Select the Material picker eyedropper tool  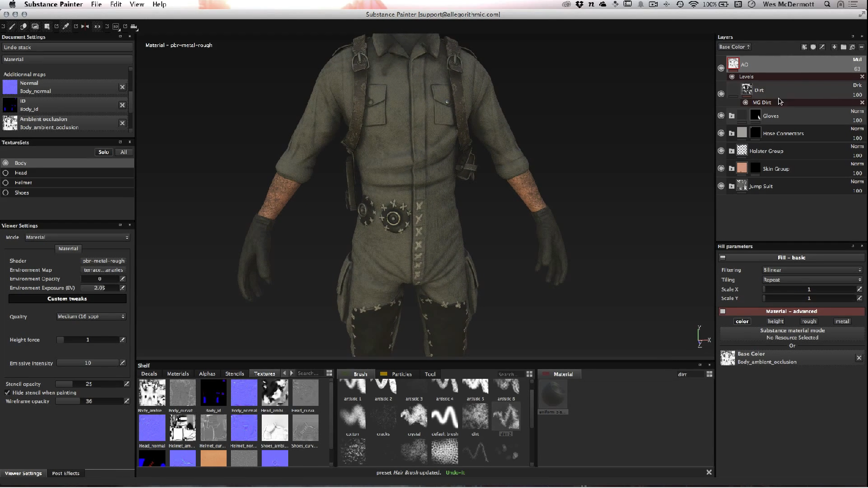[66, 26]
